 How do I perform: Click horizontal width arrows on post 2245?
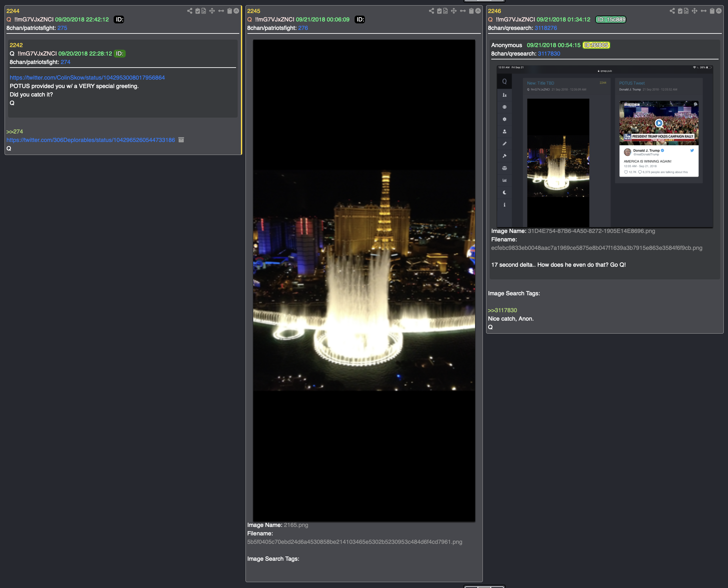click(463, 11)
